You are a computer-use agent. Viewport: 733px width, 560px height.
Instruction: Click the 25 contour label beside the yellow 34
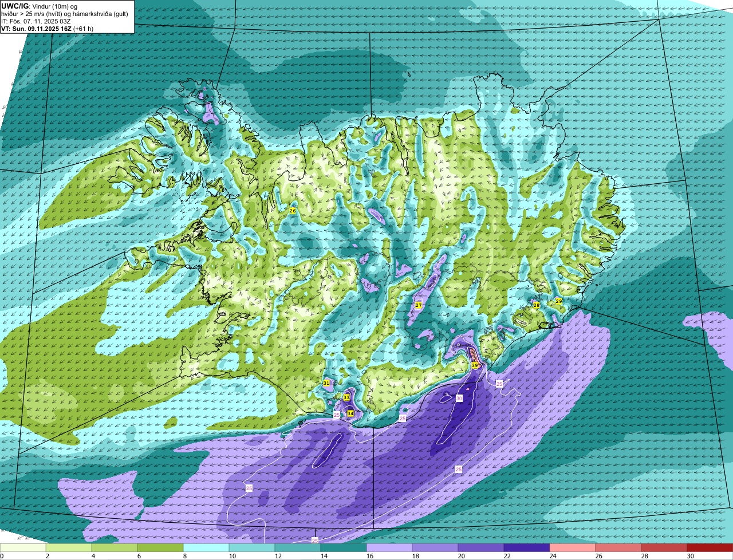tap(337, 415)
